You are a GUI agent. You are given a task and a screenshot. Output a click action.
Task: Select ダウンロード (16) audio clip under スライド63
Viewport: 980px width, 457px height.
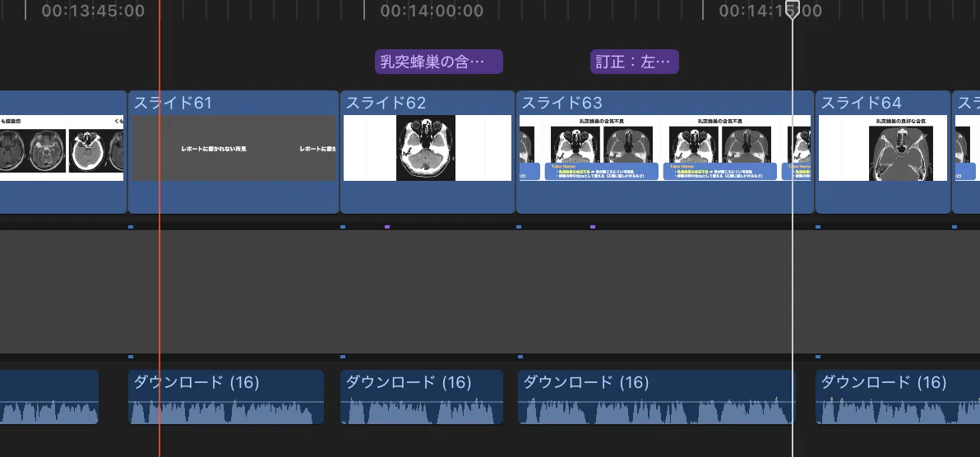[656, 397]
